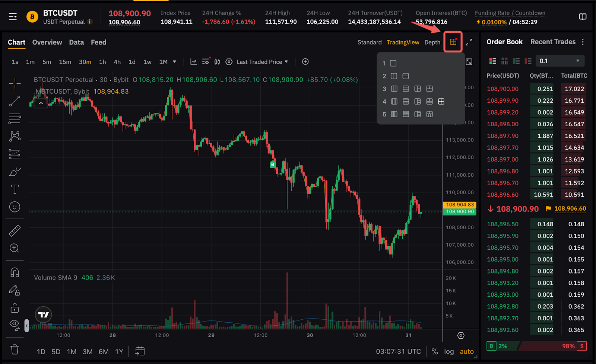The width and height of the screenshot is (596, 364).
Task: Open the Overview tab
Action: point(47,42)
